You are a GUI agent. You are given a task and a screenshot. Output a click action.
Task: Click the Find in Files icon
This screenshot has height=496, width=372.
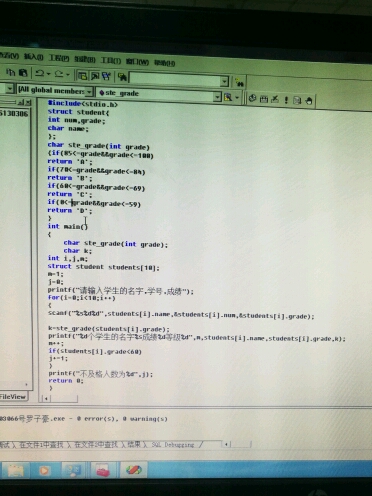(x=122, y=77)
